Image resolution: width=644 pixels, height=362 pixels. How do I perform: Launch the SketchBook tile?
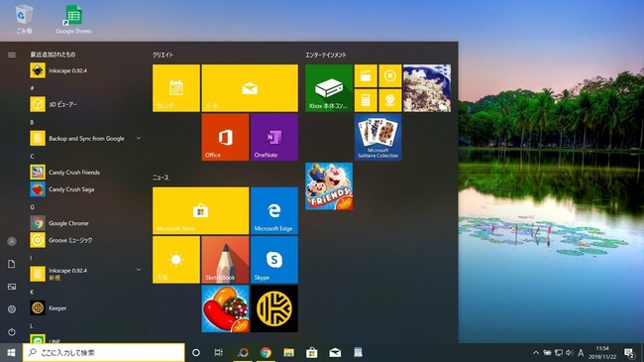(x=225, y=260)
